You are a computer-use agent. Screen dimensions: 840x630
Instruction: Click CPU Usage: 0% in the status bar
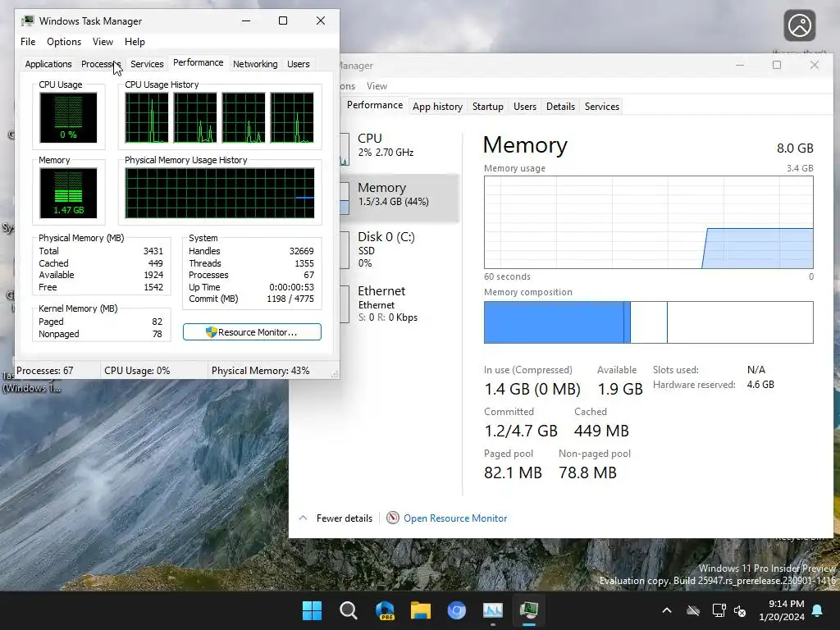pyautogui.click(x=137, y=371)
